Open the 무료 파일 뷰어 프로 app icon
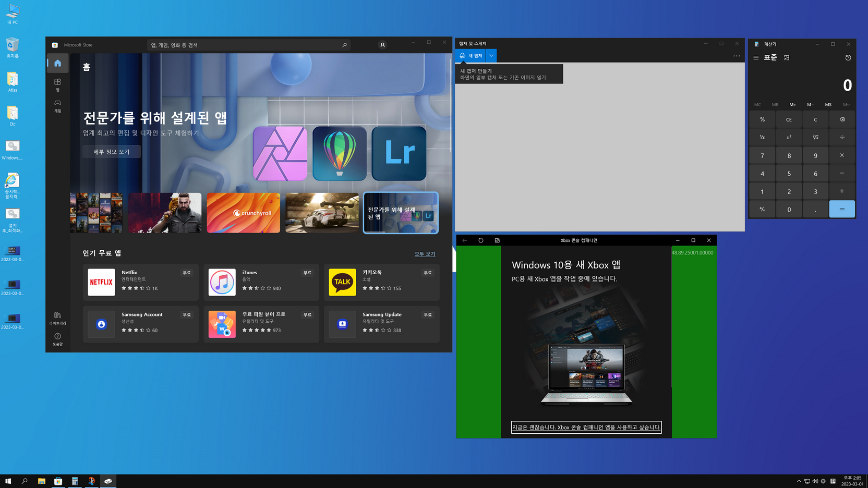This screenshot has width=868, height=488. point(222,324)
